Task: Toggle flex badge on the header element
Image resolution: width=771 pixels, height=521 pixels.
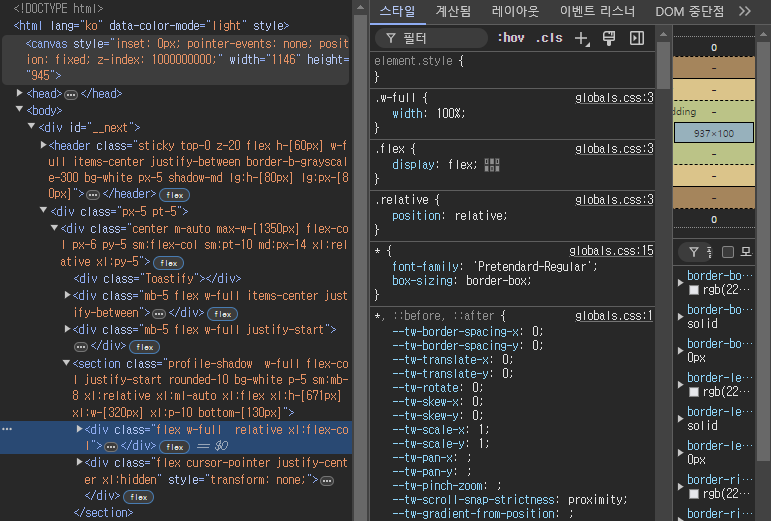Action: pyautogui.click(x=175, y=195)
